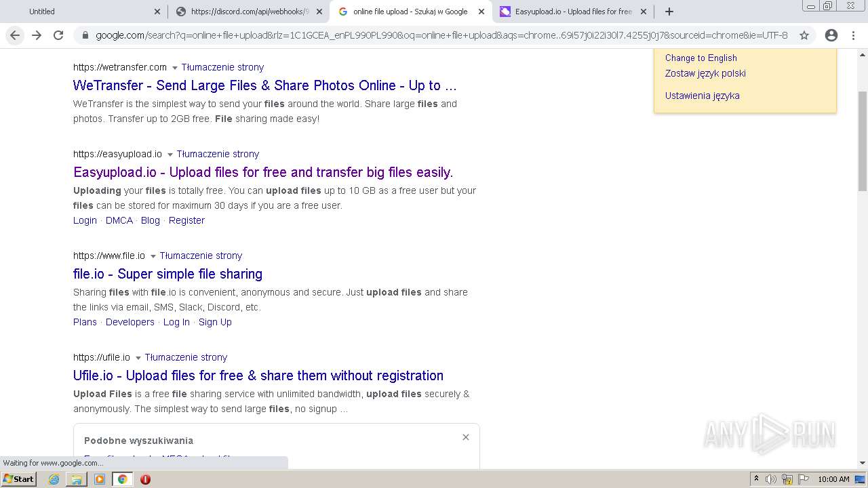Screen dimensions: 868x488
Task: Open Chrome profile account icon
Action: click(831, 35)
